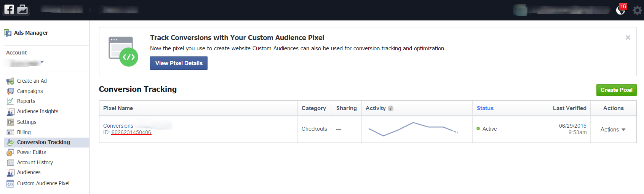Screen dimensions: 644x194
Task: Click the Reports chart icon
Action: click(x=10, y=101)
